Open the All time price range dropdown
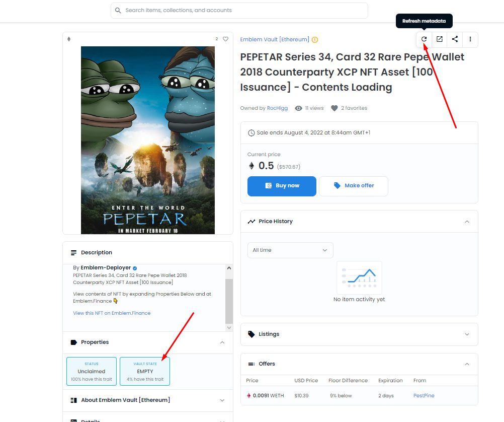This screenshot has height=422, width=504. click(290, 250)
